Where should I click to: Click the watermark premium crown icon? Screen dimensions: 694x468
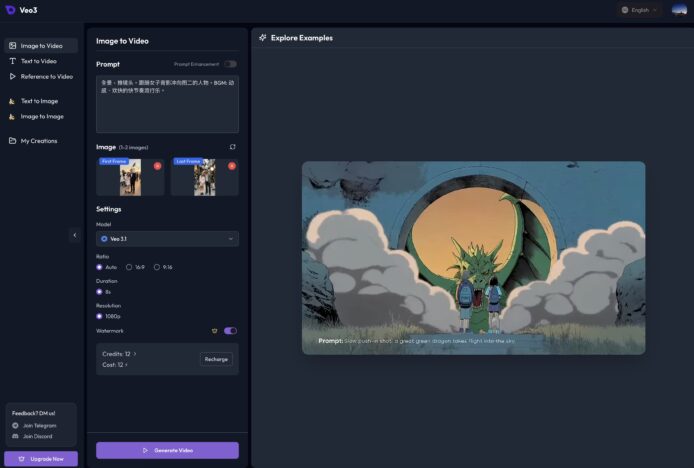[214, 330]
